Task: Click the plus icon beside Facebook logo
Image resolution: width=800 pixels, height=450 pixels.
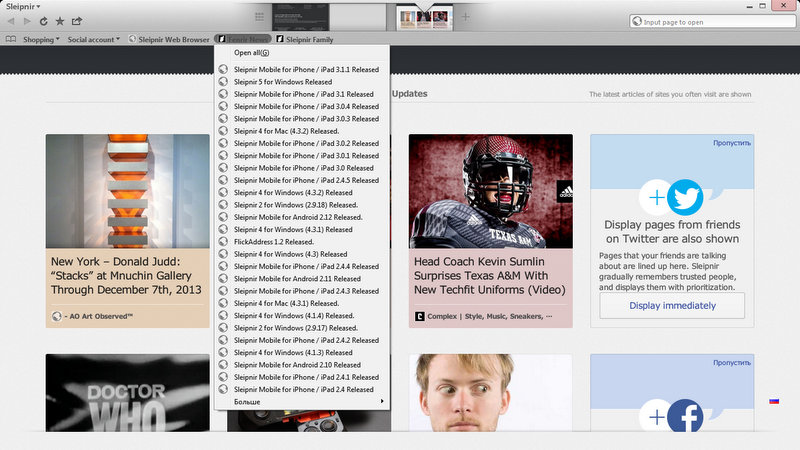Action: [656, 417]
